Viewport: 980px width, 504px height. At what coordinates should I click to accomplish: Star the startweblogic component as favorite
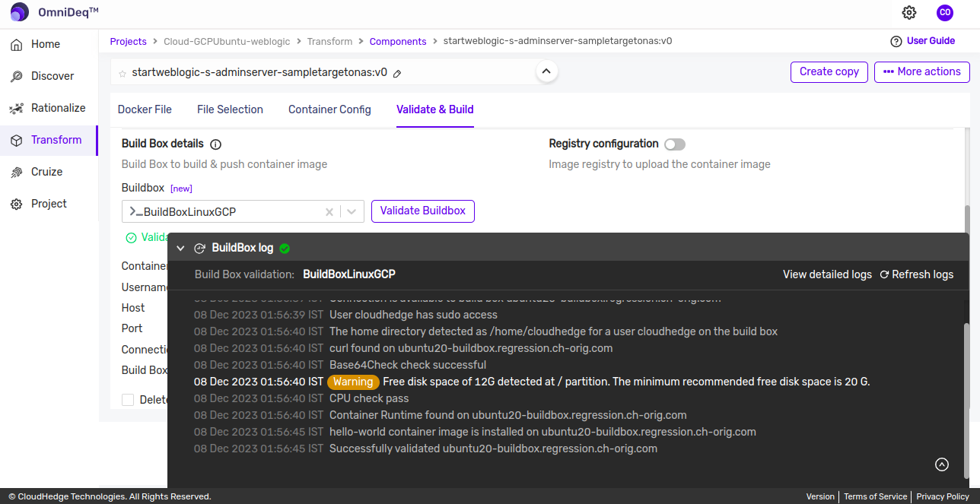point(123,74)
